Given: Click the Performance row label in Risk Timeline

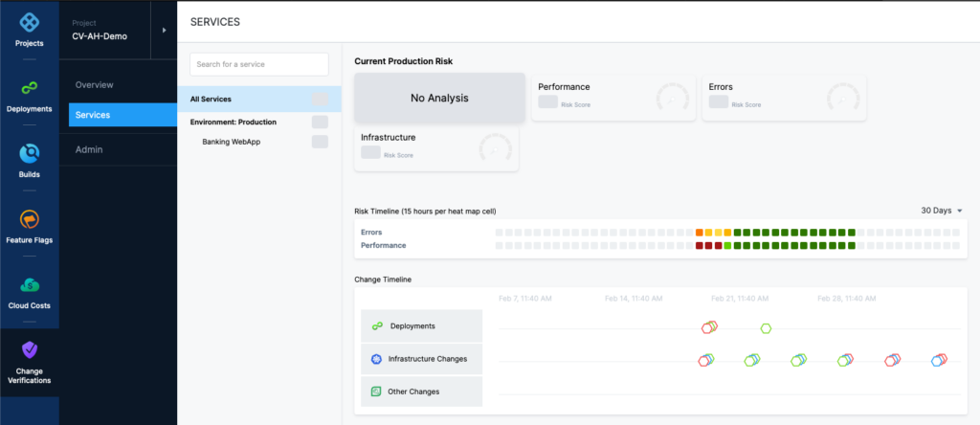Looking at the screenshot, I should click(x=383, y=246).
